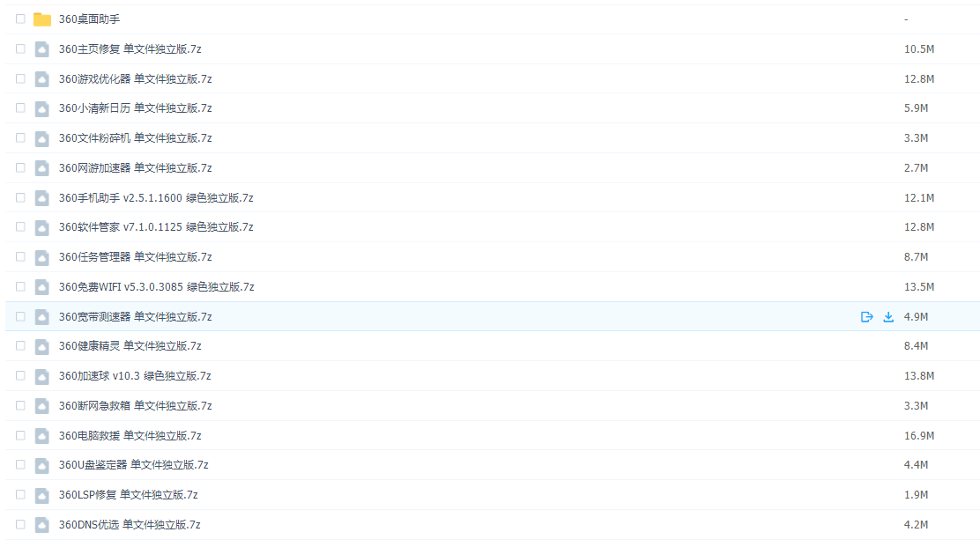Click file icon beside 360手机助手
This screenshot has height=547, width=980.
[x=42, y=198]
